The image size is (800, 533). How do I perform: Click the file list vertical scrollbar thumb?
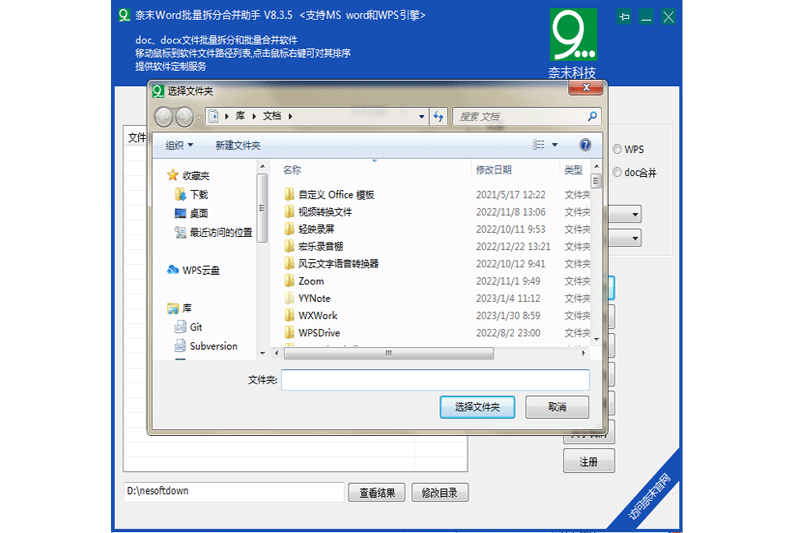(595, 181)
